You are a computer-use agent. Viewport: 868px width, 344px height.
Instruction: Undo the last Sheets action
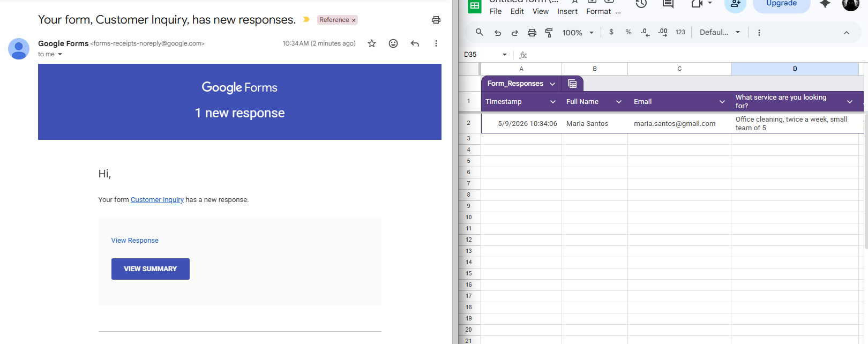tap(498, 33)
